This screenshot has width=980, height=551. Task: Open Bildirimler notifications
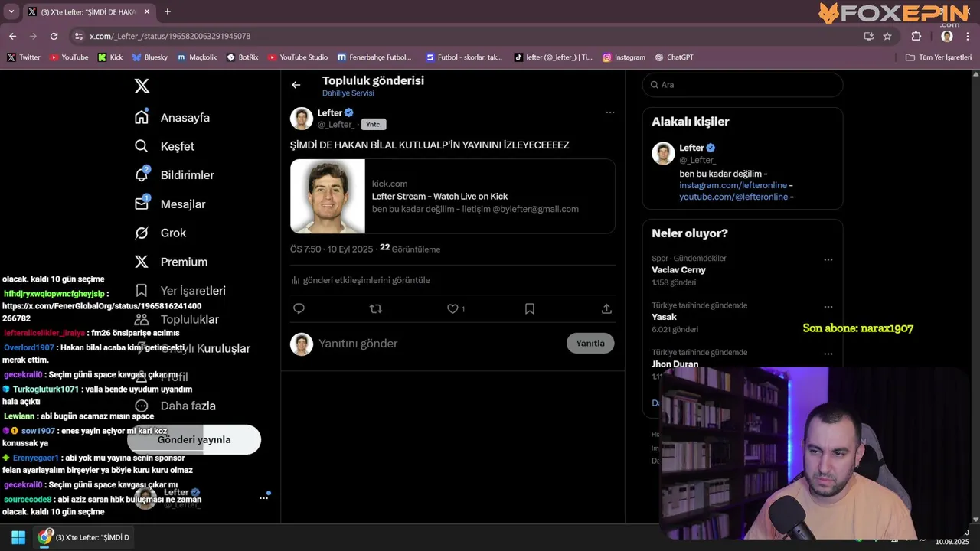(175, 175)
